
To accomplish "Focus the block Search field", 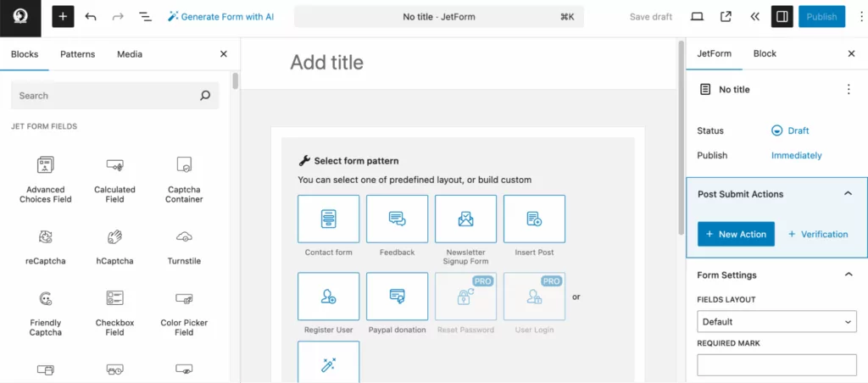I will 115,95.
